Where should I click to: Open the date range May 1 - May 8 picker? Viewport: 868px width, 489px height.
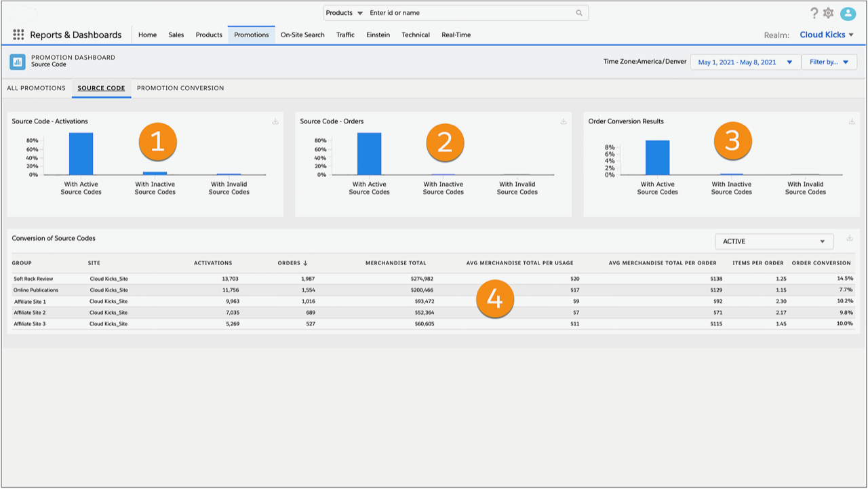745,62
